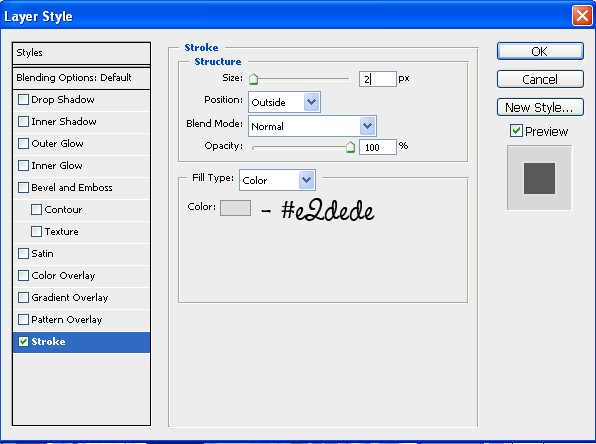This screenshot has width=596, height=444.
Task: Select Blending Options: Default entry
Action: pos(81,78)
